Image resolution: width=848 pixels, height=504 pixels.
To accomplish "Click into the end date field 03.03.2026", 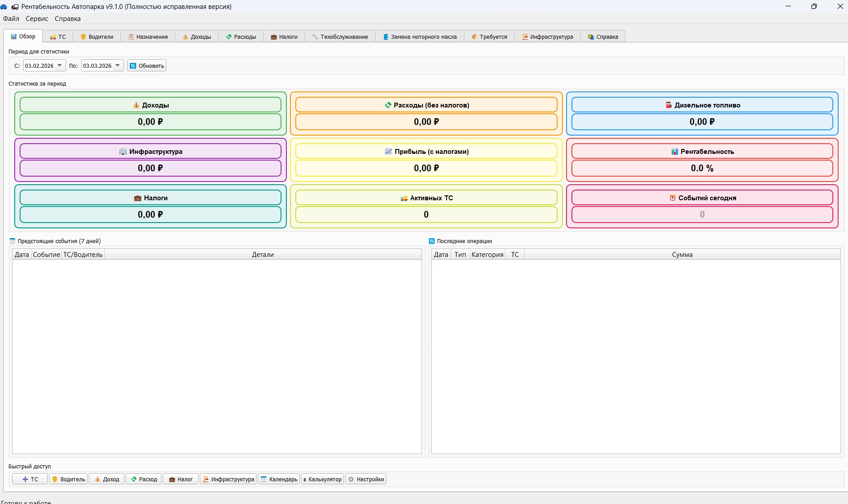I will point(97,66).
